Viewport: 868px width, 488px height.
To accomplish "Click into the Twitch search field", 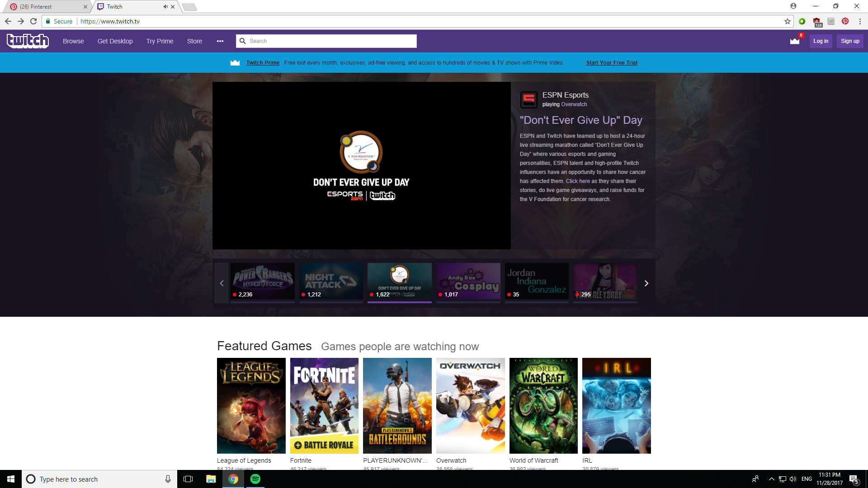I will pos(330,41).
